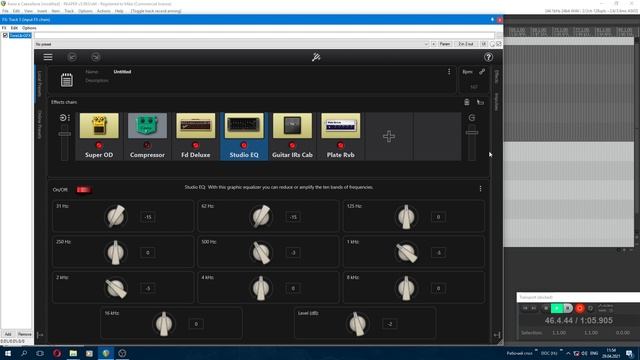Click the record button in REAPER transport
This screenshot has width=640, height=360.
579,308
